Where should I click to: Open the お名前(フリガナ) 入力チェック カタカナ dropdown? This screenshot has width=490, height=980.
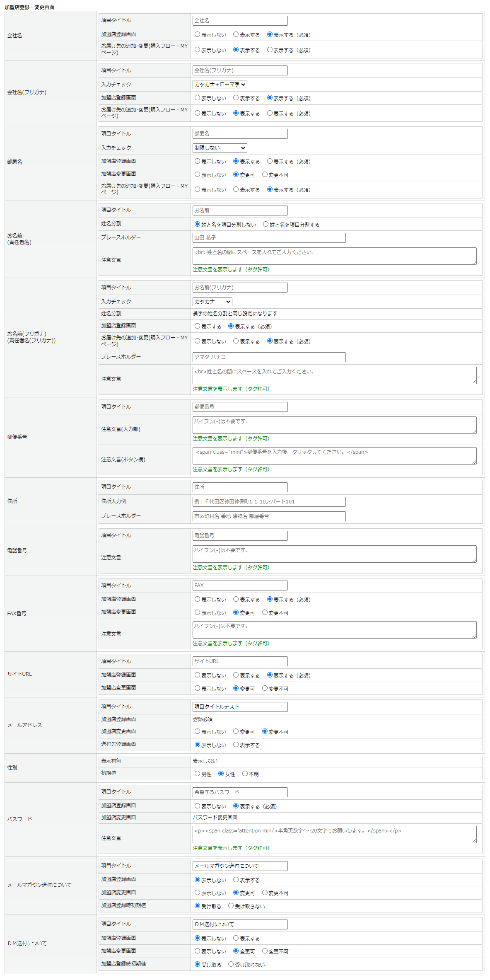coord(212,302)
